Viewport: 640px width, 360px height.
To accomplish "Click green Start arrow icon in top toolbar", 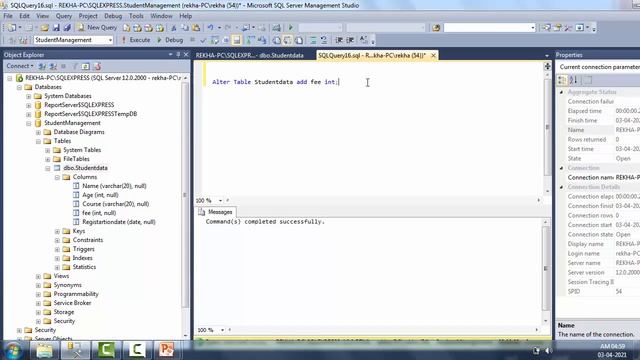I will point(291,28).
